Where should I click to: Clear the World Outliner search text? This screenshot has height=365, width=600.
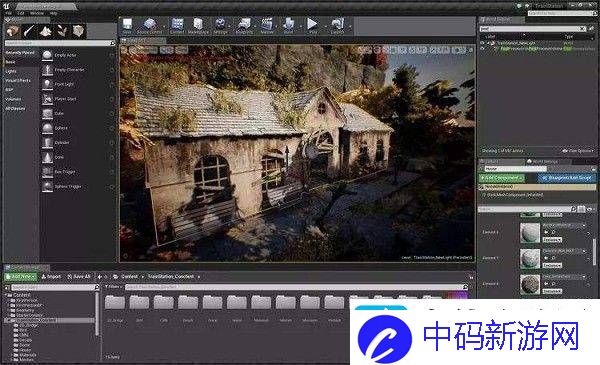[582, 29]
